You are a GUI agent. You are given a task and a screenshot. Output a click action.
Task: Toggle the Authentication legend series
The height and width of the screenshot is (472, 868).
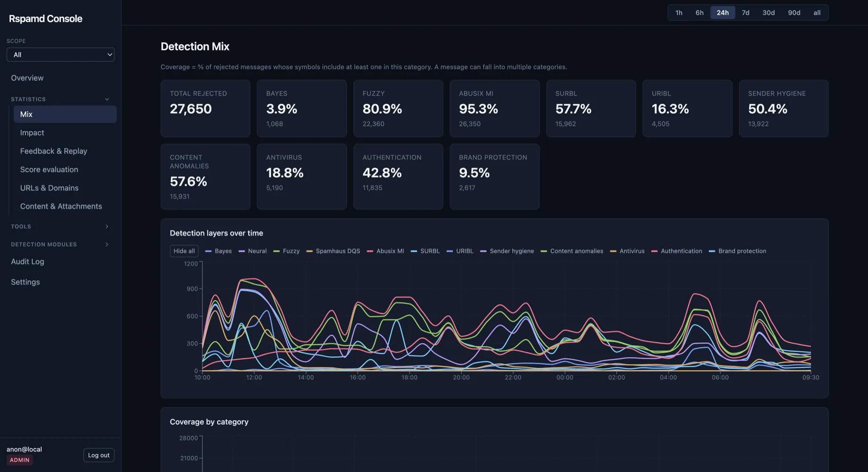tap(677, 251)
